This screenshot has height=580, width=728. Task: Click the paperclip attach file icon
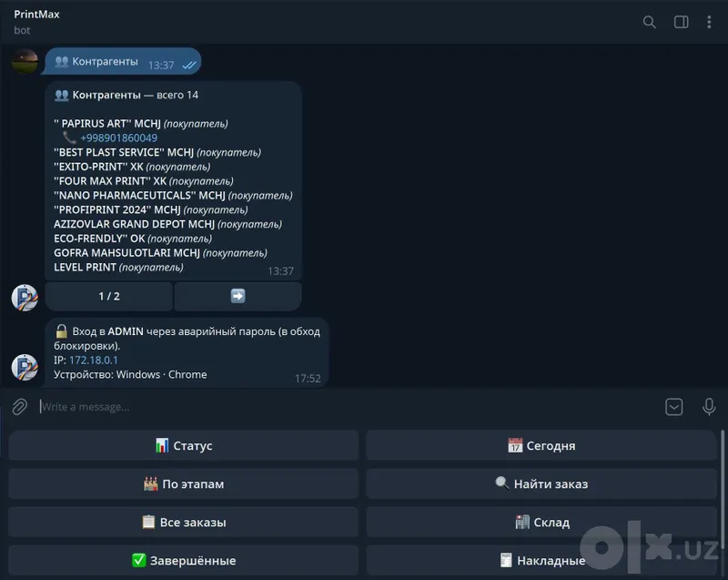click(x=19, y=407)
